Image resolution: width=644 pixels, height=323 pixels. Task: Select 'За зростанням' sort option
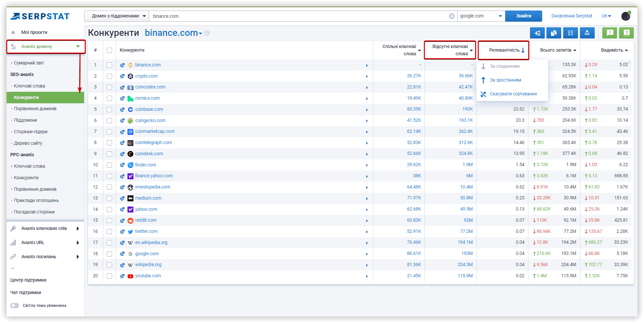(505, 80)
